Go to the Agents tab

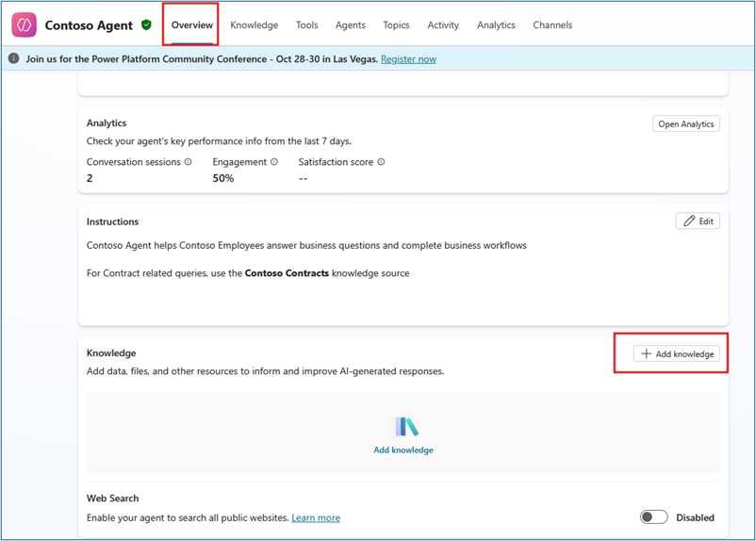pos(351,25)
